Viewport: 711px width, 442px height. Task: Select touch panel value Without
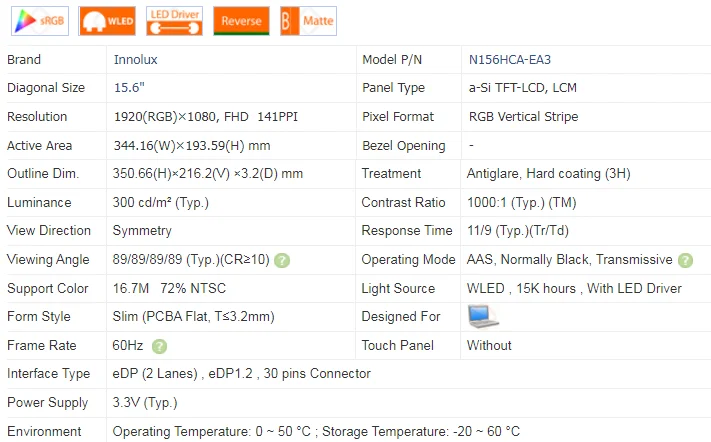tap(489, 345)
